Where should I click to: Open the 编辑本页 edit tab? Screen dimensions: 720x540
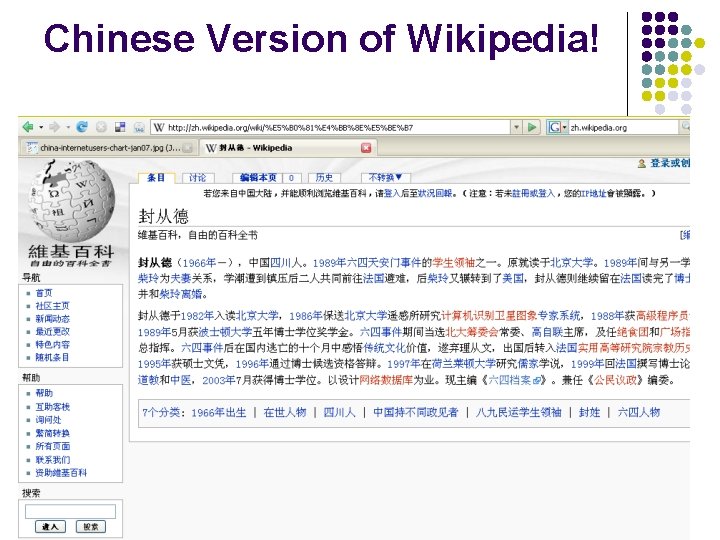tap(258, 178)
